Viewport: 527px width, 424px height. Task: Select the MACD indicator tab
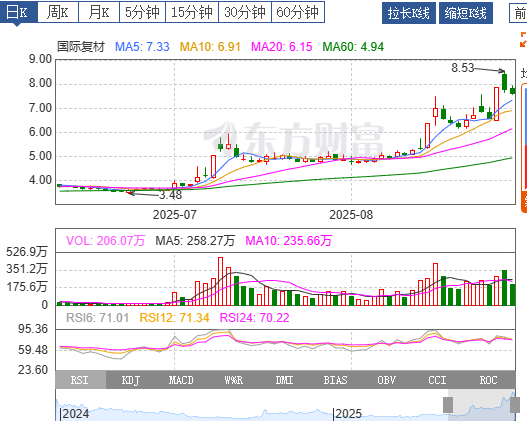coord(181,380)
